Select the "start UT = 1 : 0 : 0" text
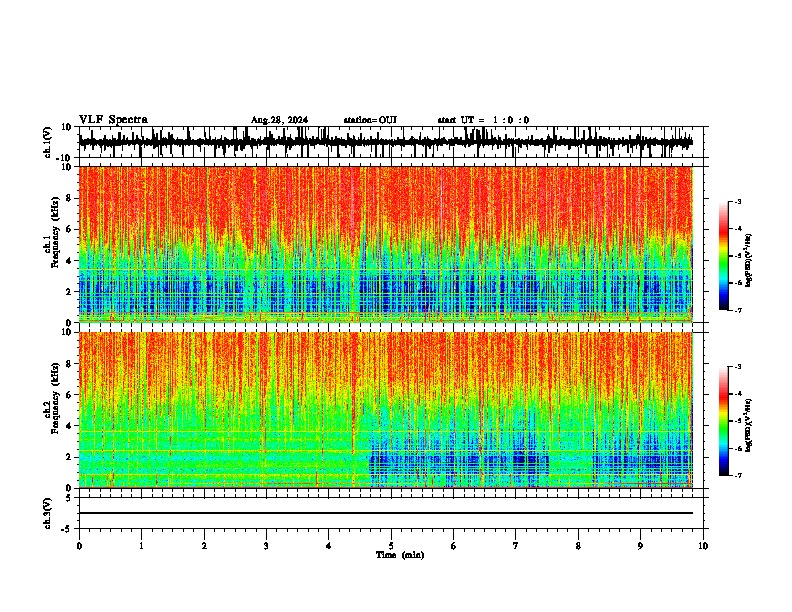 [x=483, y=120]
